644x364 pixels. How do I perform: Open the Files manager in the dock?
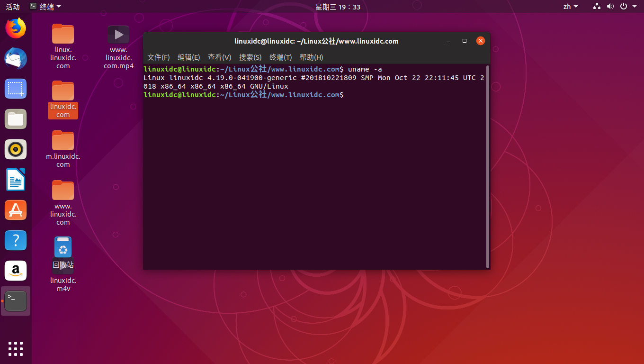(x=16, y=119)
